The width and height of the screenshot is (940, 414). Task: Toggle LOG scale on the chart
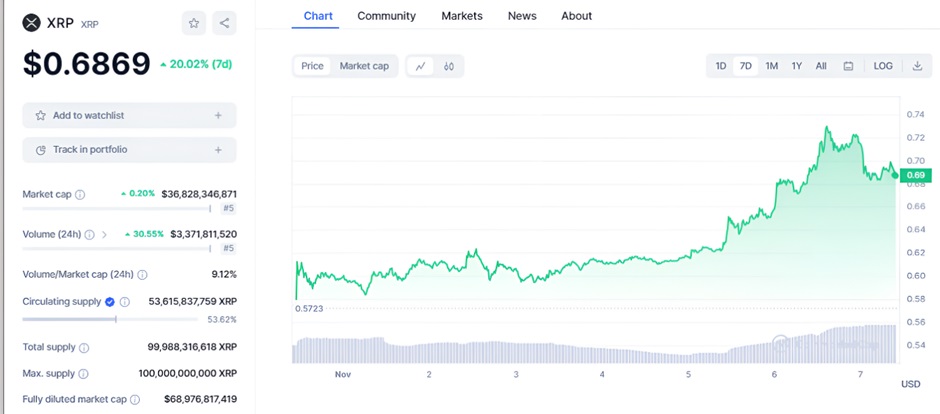[x=883, y=66]
